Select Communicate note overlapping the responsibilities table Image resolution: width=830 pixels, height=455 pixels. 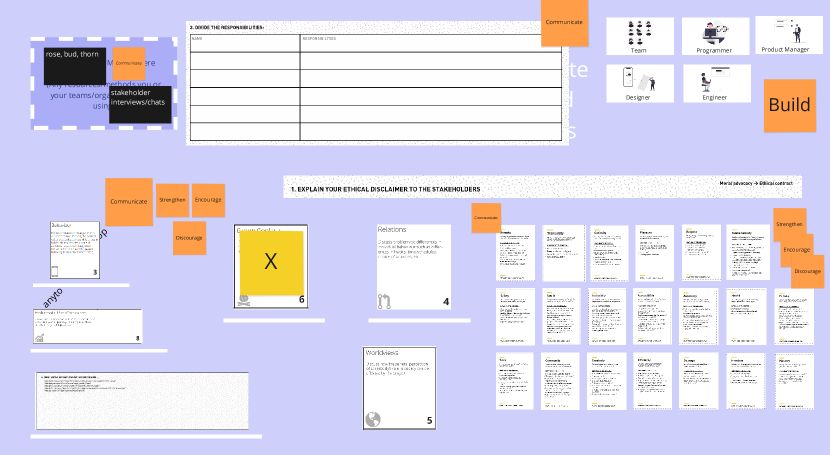[x=564, y=23]
